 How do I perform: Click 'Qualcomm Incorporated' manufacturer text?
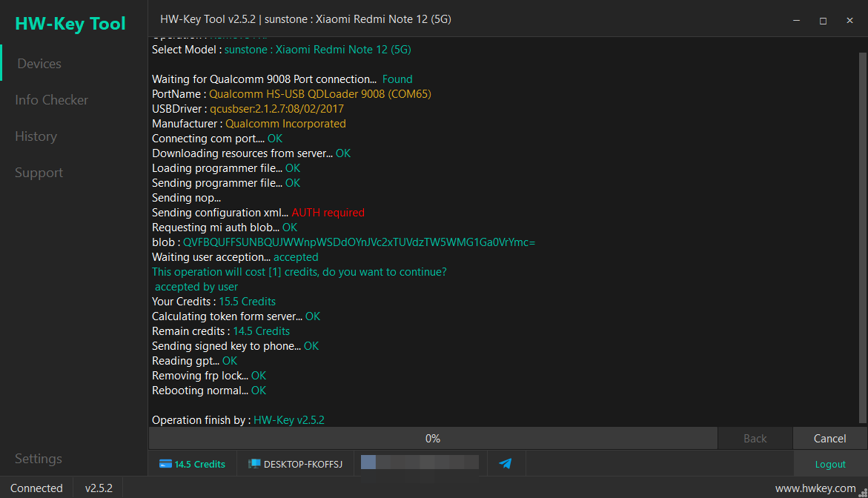tap(285, 124)
